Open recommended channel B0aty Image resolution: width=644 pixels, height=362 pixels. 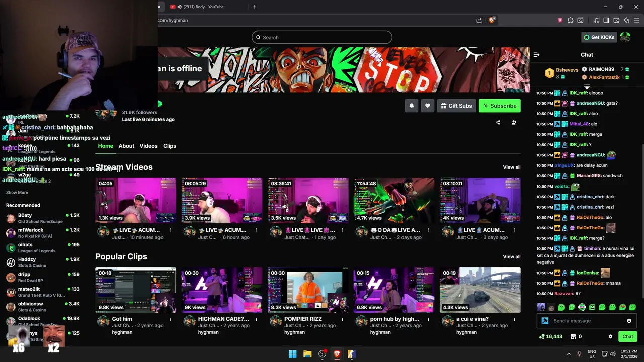coord(43,218)
